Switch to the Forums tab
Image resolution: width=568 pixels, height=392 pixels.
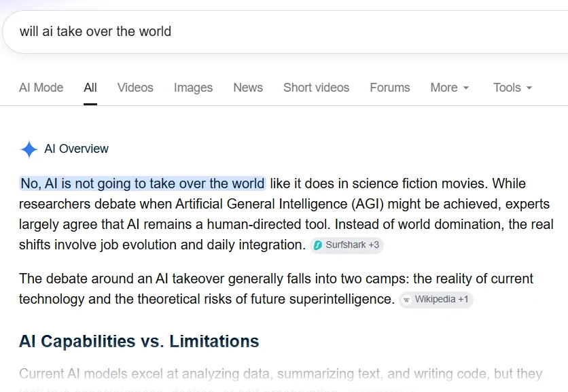coord(390,88)
